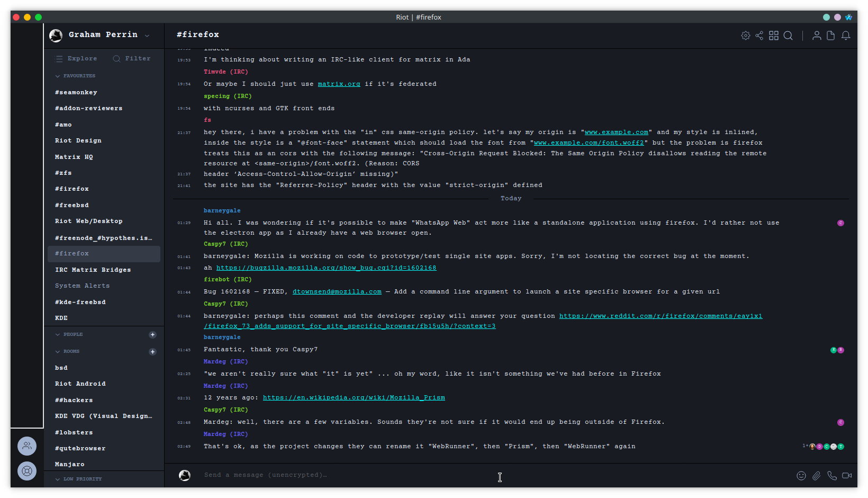Screen dimensions: 868x498
Task: Click the search room magnifier icon
Action: point(788,35)
